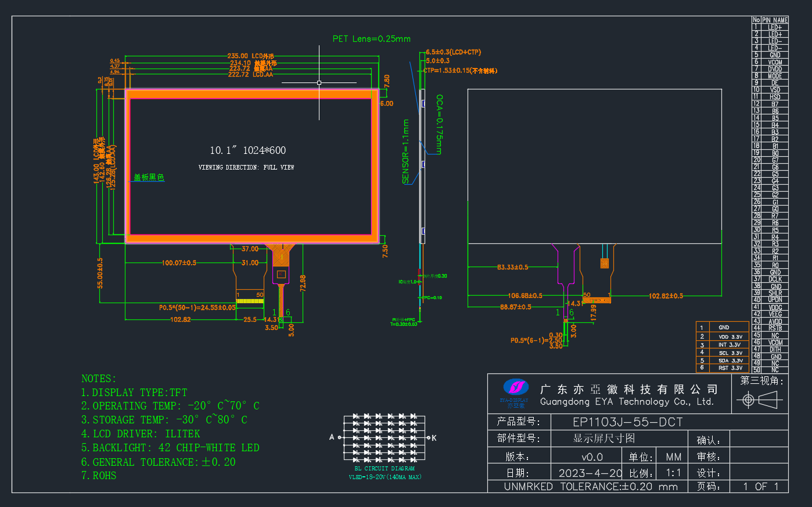Click the 'VIEWING DIRECTION: FULL VIEW' text

[246, 167]
